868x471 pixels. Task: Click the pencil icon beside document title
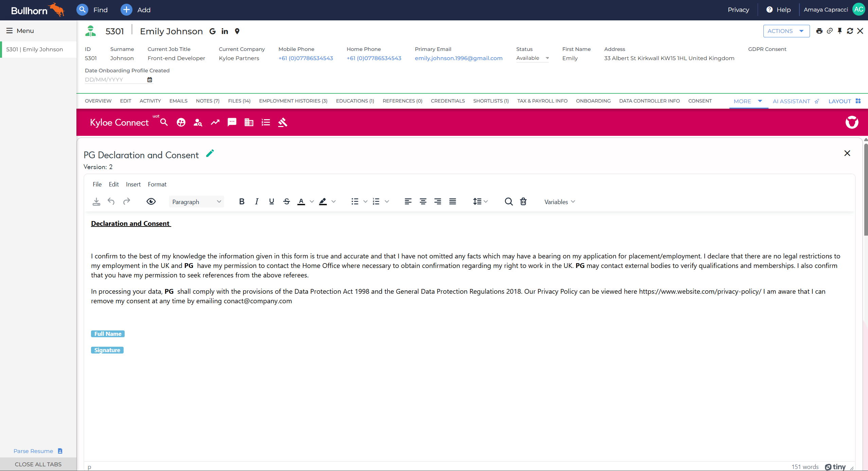pos(210,154)
